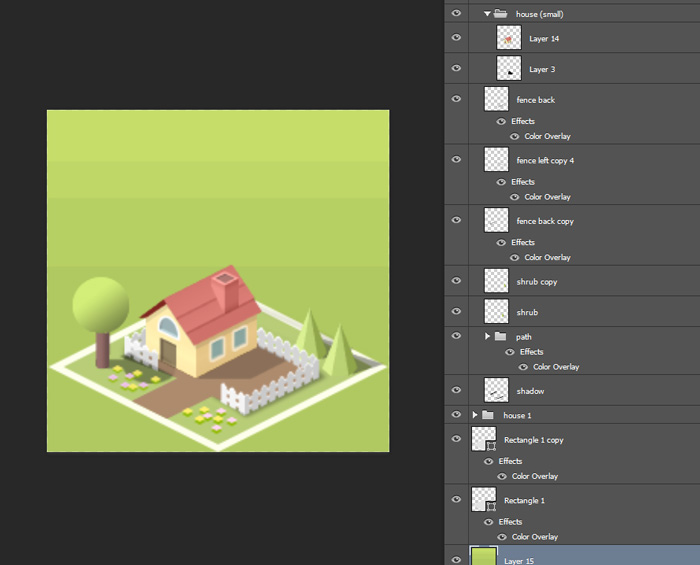Screen dimensions: 700x565
Task: Select the green Layer 15 thumbnail
Action: pos(484,556)
